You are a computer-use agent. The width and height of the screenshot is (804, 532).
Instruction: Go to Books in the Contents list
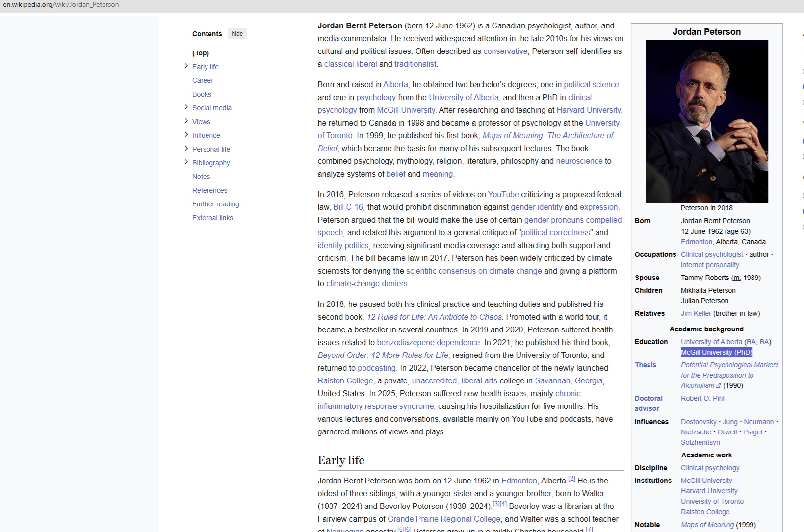pyautogui.click(x=202, y=94)
